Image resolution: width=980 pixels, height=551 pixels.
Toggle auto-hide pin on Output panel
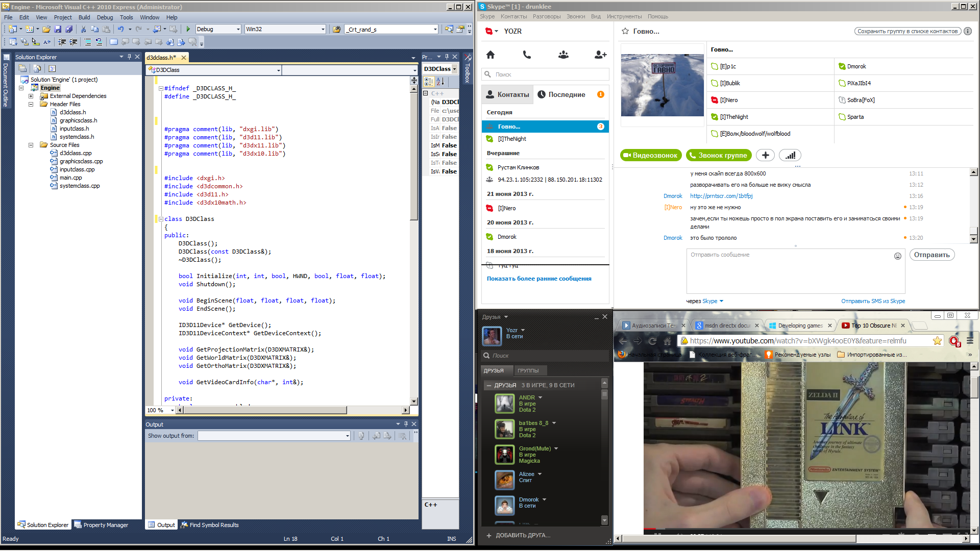tap(406, 424)
